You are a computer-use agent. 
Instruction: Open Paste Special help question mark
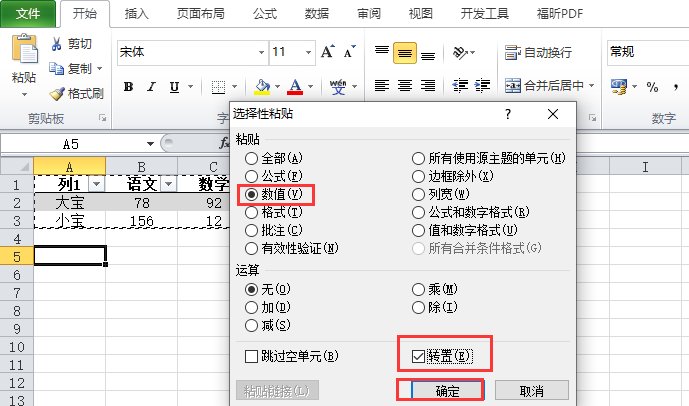click(508, 114)
